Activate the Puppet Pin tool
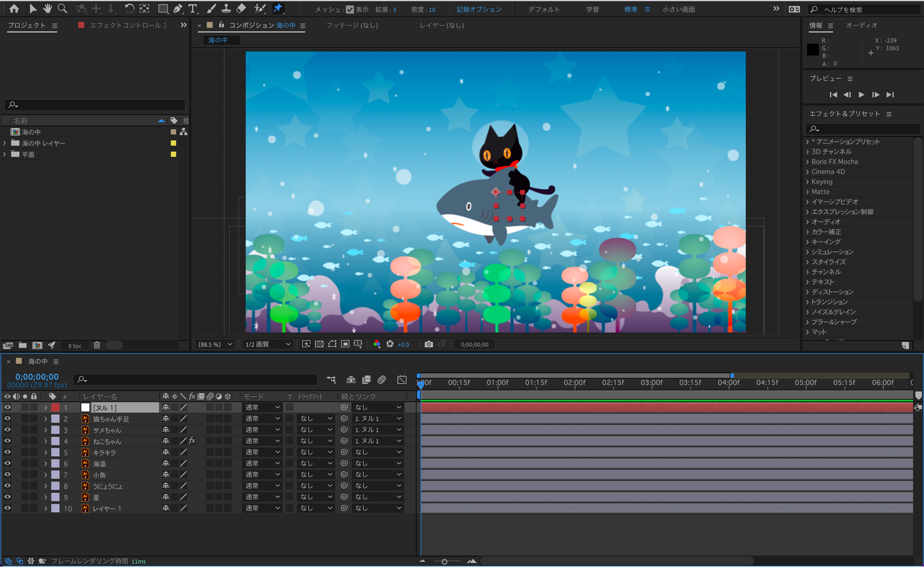Viewport: 924px width, 567px height. 278,9
